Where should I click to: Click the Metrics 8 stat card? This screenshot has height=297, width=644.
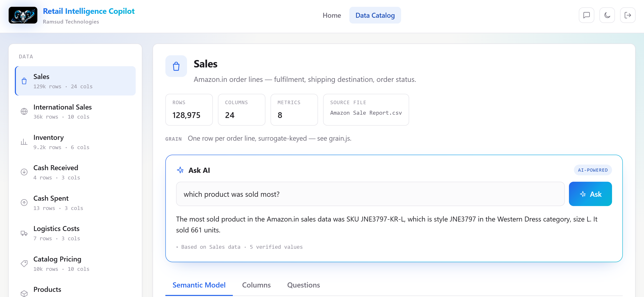[x=294, y=110]
